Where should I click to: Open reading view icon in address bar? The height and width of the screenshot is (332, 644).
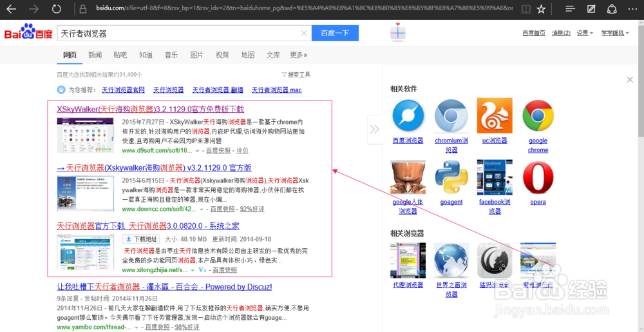526,8
